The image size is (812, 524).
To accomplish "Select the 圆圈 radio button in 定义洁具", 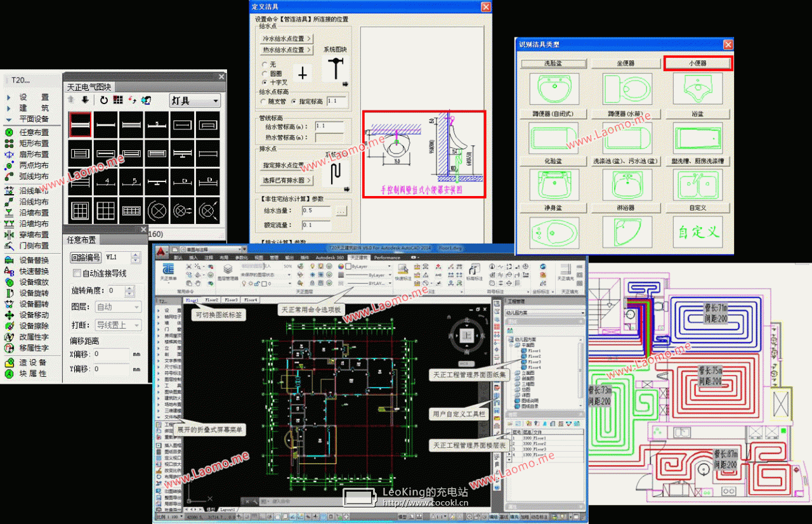I will tap(264, 73).
